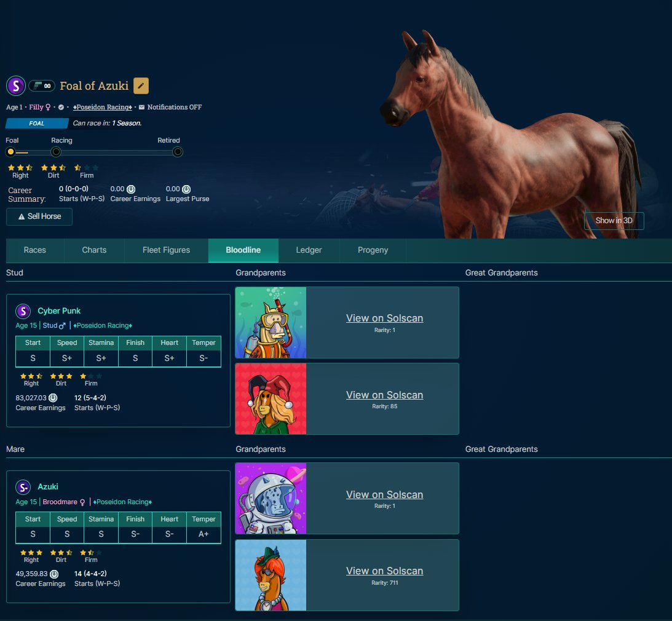The image size is (672, 621).
Task: Click the flag 00 badge next to the avatar
Action: 42,85
